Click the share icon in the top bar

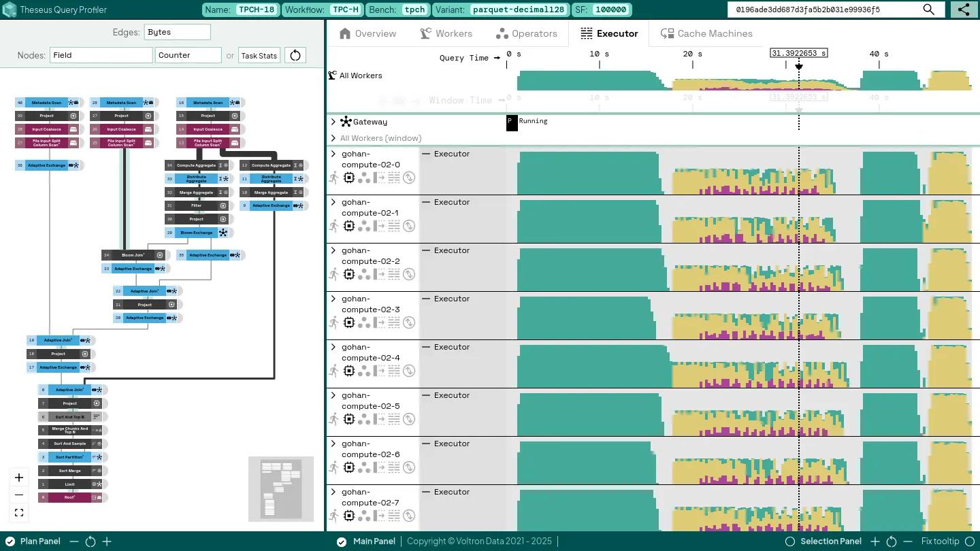(x=963, y=10)
